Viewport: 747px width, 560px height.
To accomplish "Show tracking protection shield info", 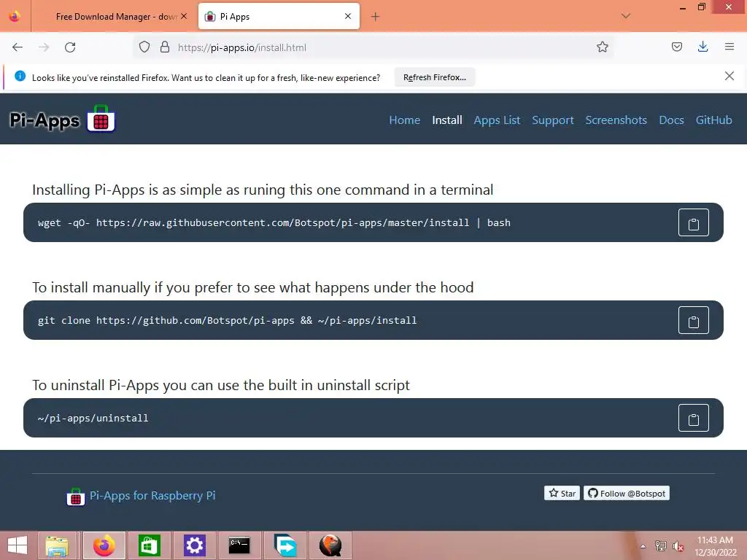I will [144, 47].
